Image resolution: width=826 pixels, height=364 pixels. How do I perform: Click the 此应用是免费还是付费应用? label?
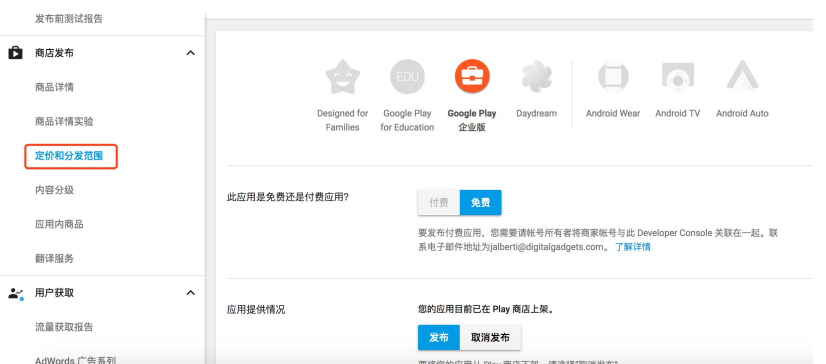(x=288, y=198)
